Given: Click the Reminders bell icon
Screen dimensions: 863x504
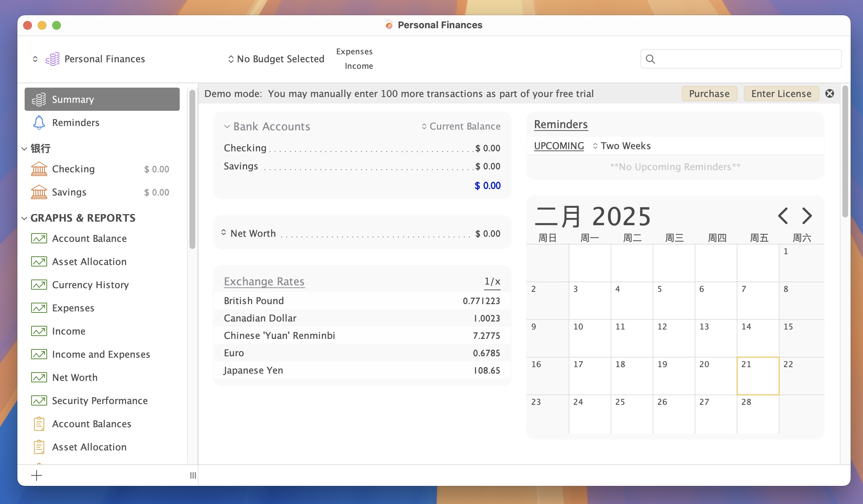Looking at the screenshot, I should [39, 122].
